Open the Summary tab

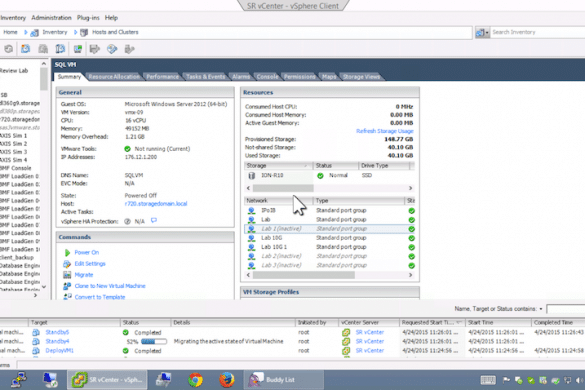point(69,77)
